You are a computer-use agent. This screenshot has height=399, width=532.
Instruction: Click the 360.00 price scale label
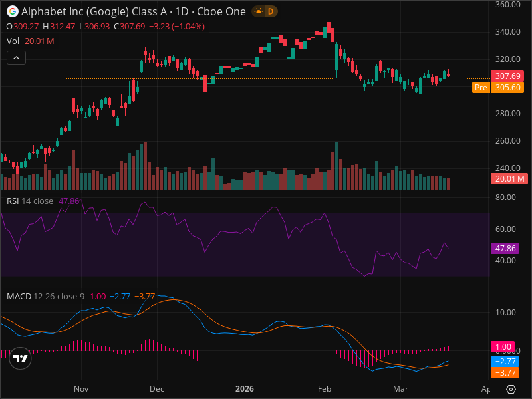pos(507,5)
